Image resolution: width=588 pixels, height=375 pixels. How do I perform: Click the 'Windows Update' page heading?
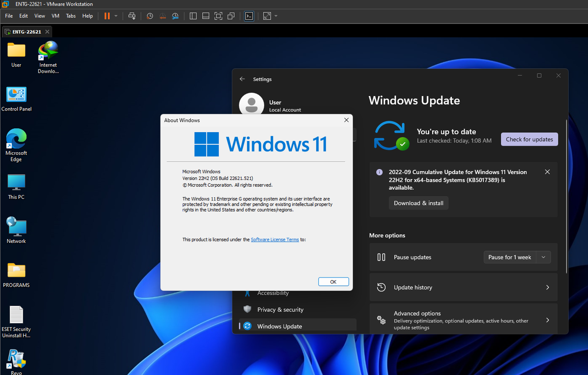tap(414, 100)
